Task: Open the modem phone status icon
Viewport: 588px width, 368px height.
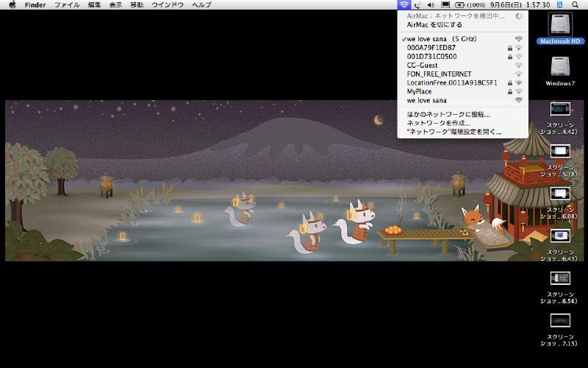Action: coord(417,5)
